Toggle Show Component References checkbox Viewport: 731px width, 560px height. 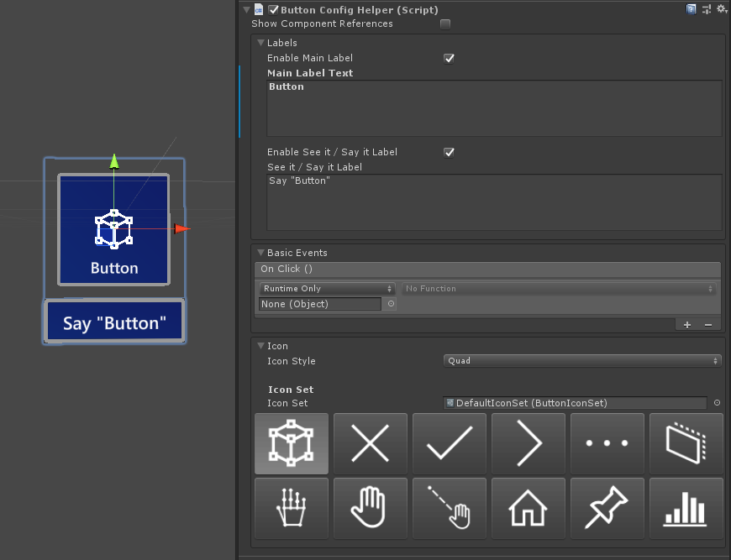(445, 24)
